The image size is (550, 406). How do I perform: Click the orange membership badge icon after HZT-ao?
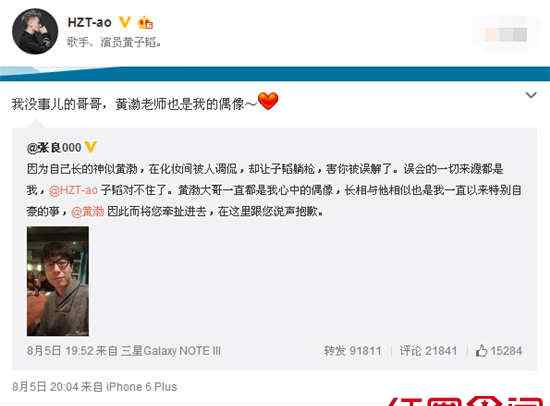click(146, 23)
